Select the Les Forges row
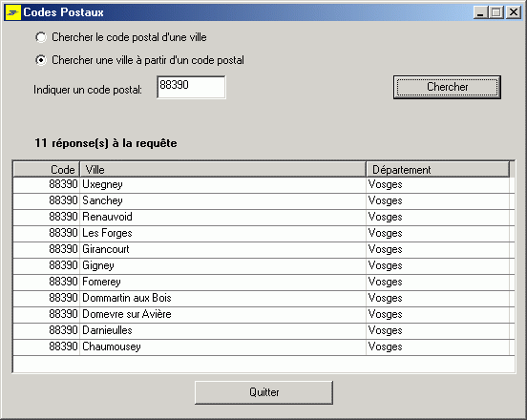This screenshot has width=527, height=420. tap(263, 233)
